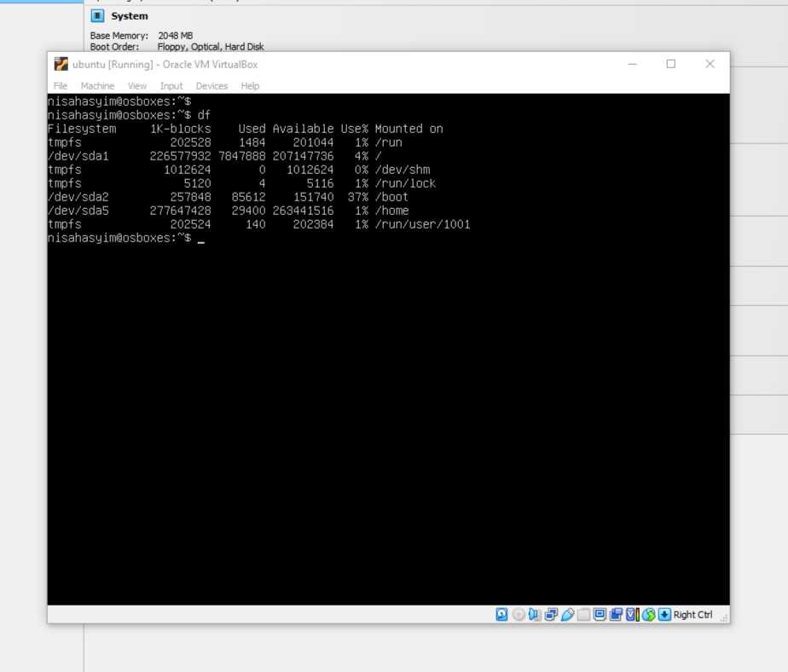
Task: Click the recording indicator in status bar
Action: click(x=616, y=614)
